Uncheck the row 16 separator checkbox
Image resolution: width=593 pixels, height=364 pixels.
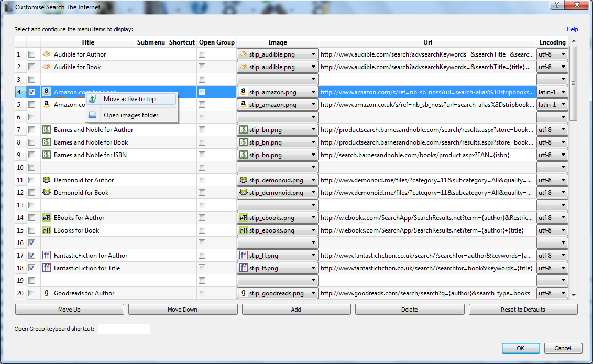(32, 242)
